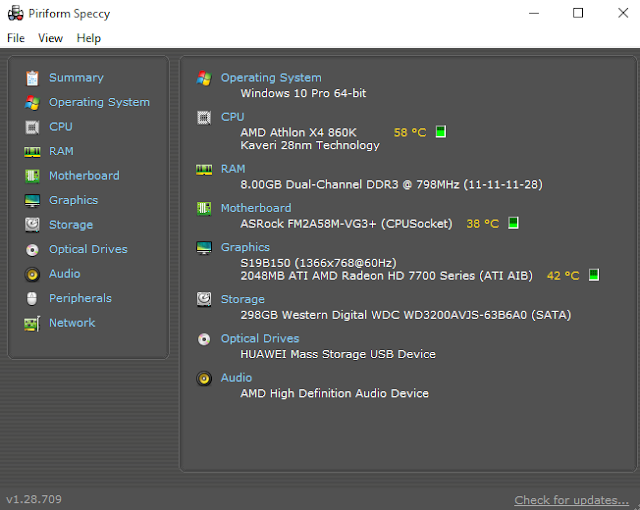Click the 42 °C graphics temperature value
640x510 pixels.
[563, 276]
